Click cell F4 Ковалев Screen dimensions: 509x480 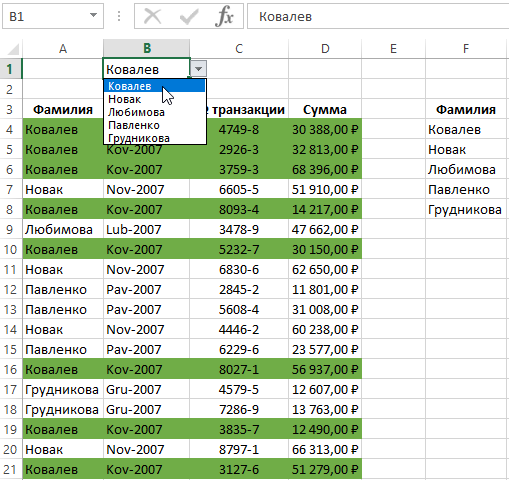coord(466,129)
